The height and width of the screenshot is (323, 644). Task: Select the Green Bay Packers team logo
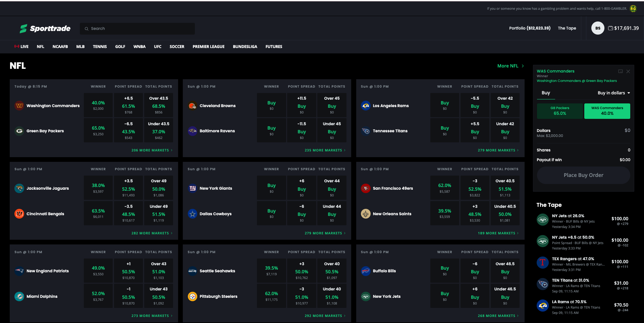pyautogui.click(x=19, y=131)
